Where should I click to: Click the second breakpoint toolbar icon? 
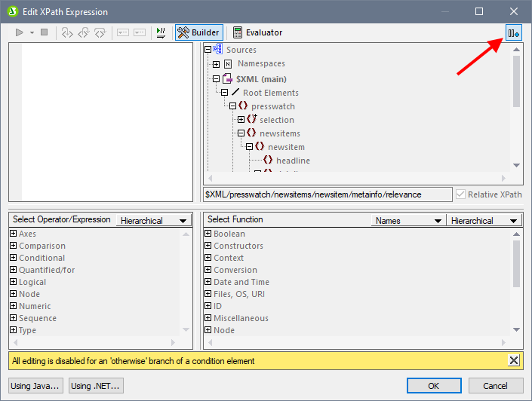tap(140, 32)
